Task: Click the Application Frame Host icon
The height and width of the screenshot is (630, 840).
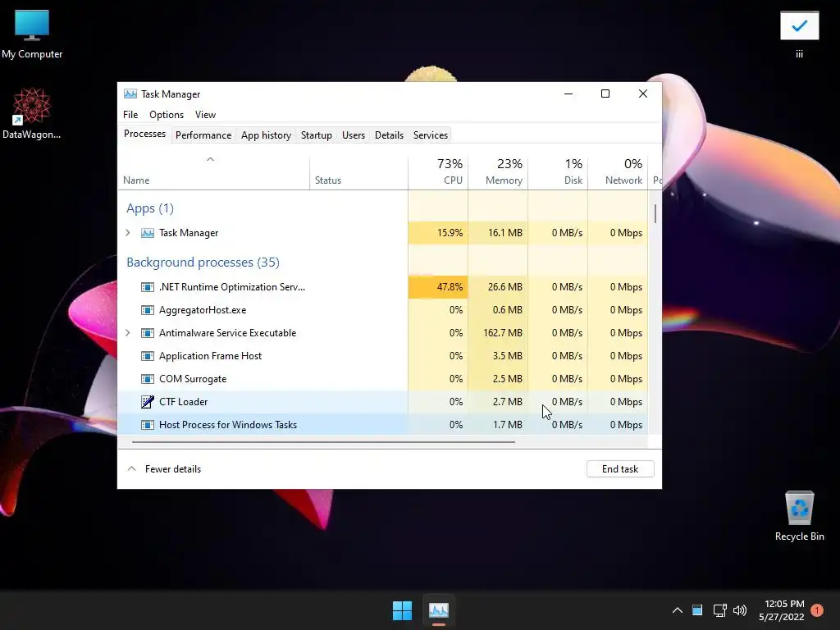Action: click(x=148, y=356)
